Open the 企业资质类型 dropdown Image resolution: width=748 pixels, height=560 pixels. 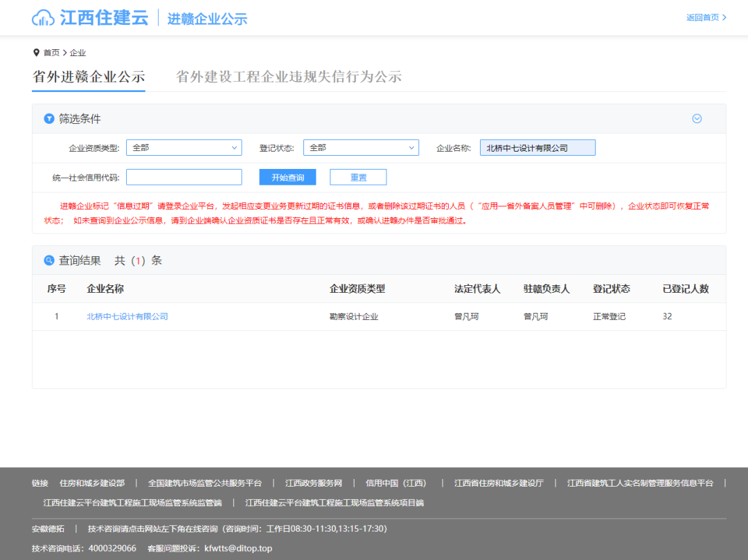(x=184, y=147)
